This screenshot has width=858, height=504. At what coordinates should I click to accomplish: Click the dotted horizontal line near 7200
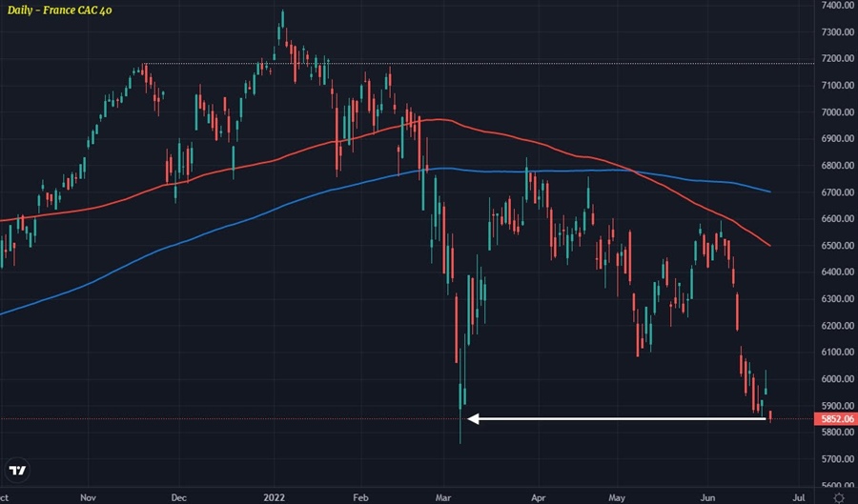[x=572, y=64]
